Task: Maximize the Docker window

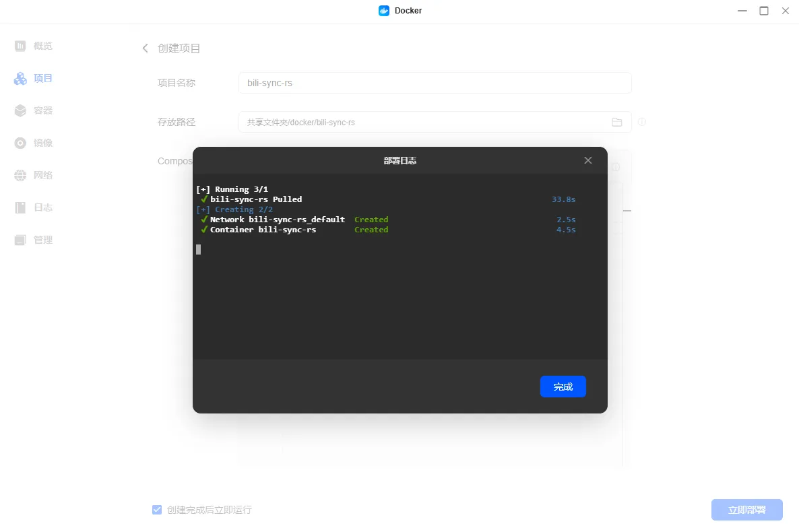Action: pos(764,11)
